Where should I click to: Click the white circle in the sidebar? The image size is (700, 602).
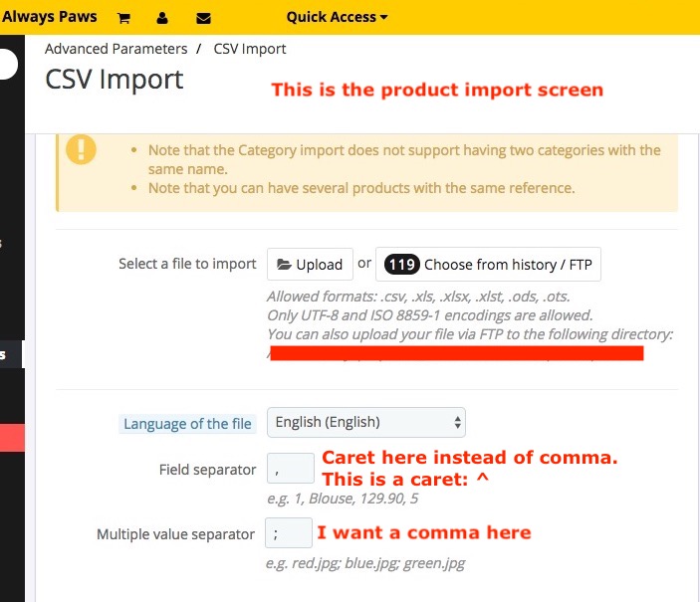coord(8,65)
